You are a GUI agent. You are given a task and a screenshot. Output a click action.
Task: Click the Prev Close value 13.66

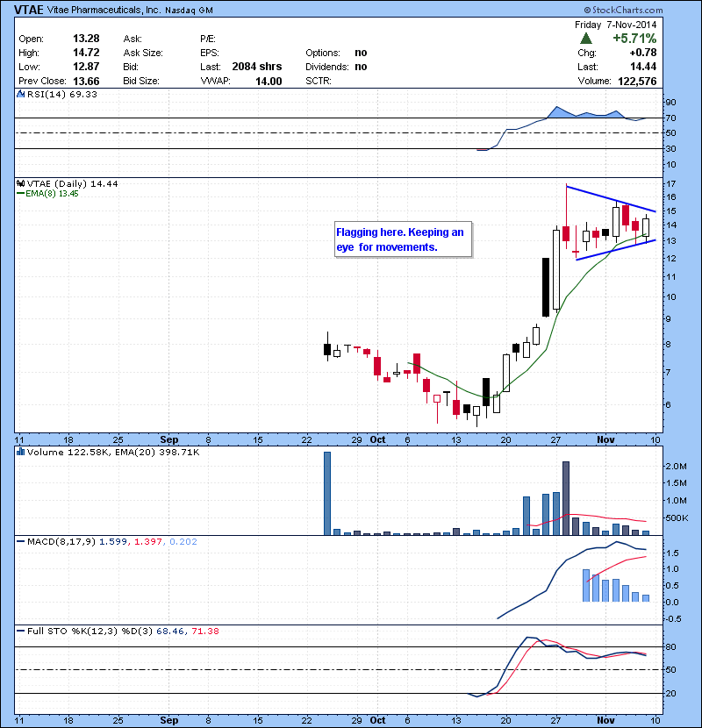86,82
